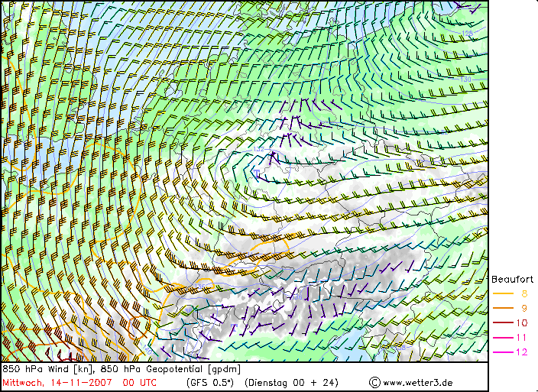Open the www.wetter3.de link
This screenshot has width=538, height=392.
tap(417, 382)
